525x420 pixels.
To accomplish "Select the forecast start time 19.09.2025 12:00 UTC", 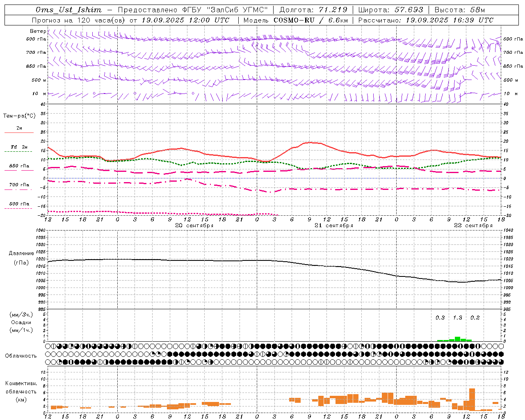I will click(185, 20).
